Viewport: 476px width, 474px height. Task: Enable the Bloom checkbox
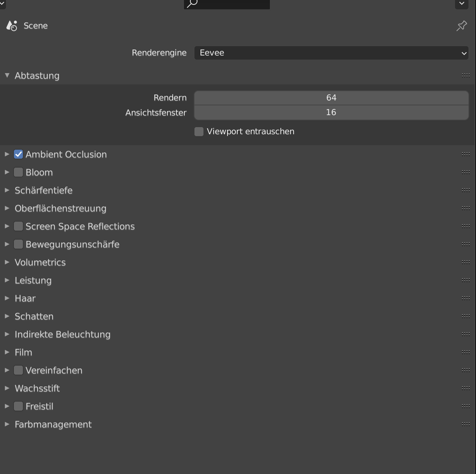(18, 172)
